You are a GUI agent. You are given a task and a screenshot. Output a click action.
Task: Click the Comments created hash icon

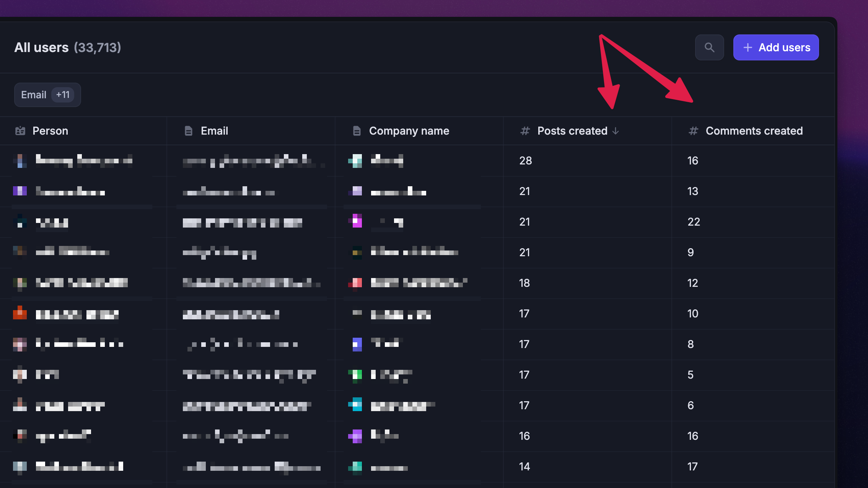[x=693, y=131]
